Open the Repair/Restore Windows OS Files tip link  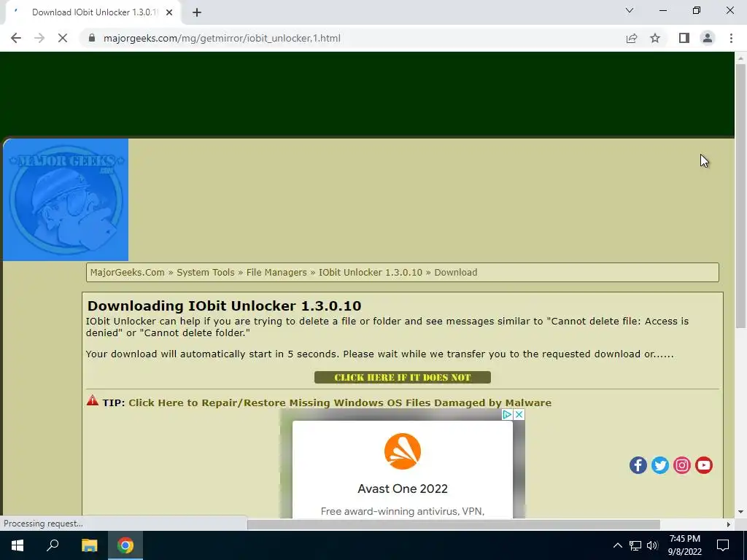[x=340, y=402]
